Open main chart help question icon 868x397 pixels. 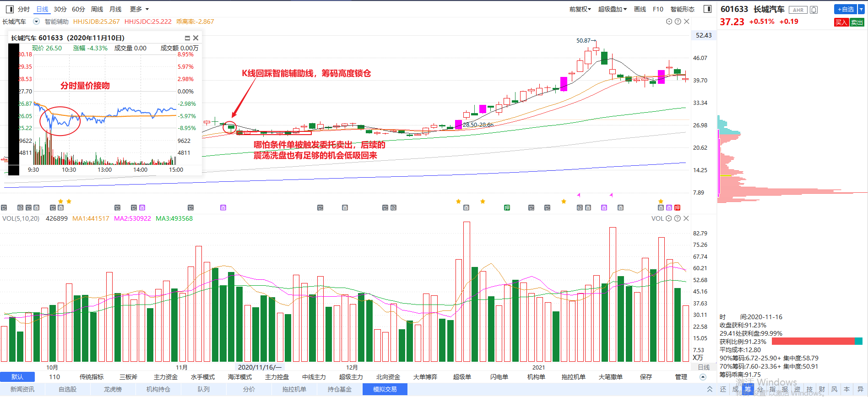coord(678,22)
